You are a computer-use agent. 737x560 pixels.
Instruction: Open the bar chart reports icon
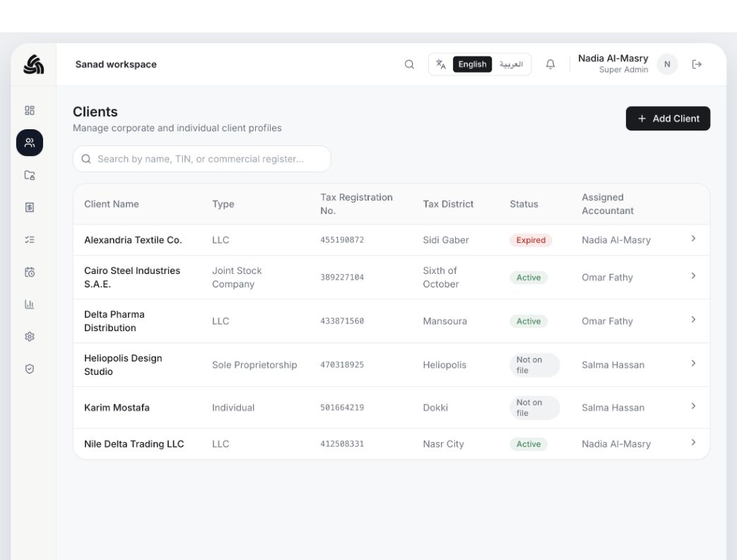pyautogui.click(x=30, y=304)
